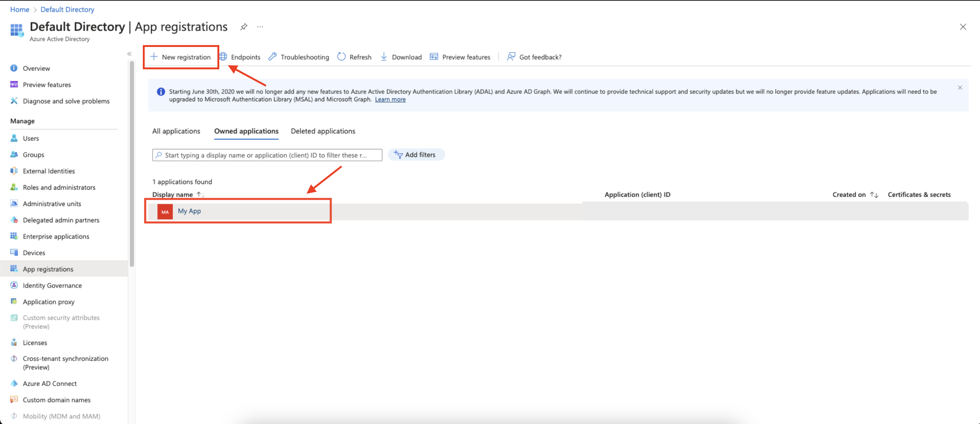Switch to All applications tab
This screenshot has width=980, height=424.
(176, 131)
